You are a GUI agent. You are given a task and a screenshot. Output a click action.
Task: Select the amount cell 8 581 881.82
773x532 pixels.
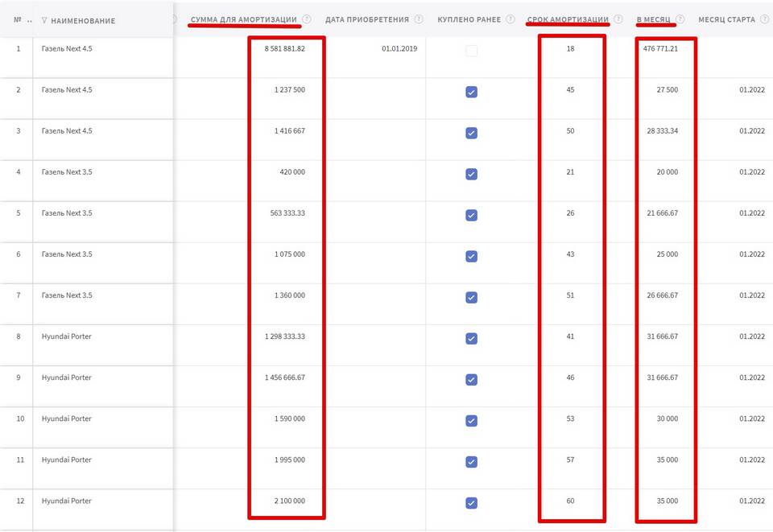coord(284,49)
